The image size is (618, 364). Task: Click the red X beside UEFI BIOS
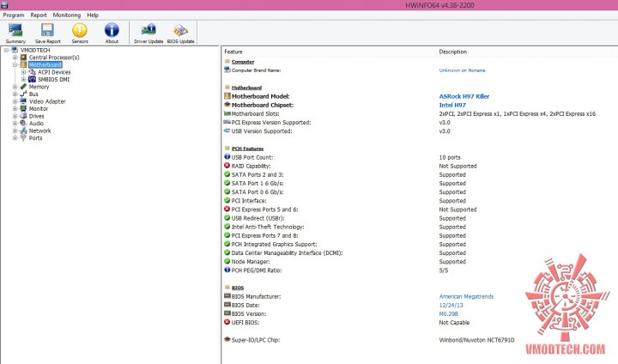(227, 322)
